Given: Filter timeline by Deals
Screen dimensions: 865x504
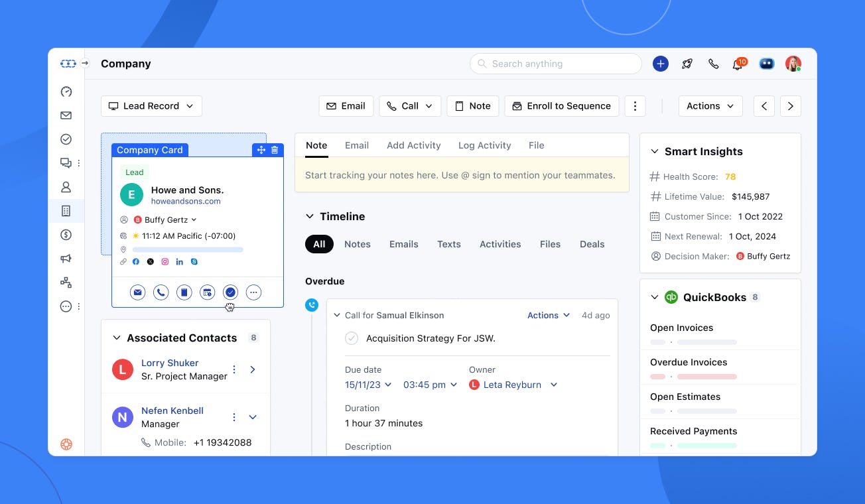Looking at the screenshot, I should 592,244.
